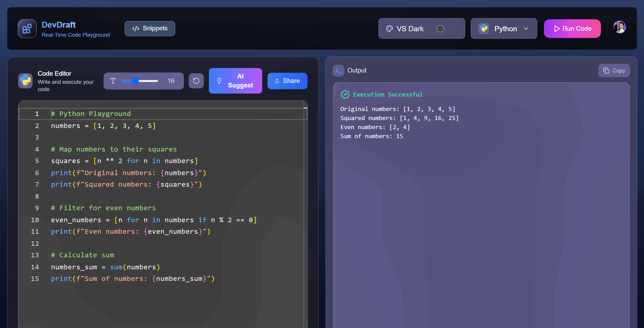Image resolution: width=644 pixels, height=328 pixels.
Task: Get suggestions via AI Suggest button
Action: point(235,81)
